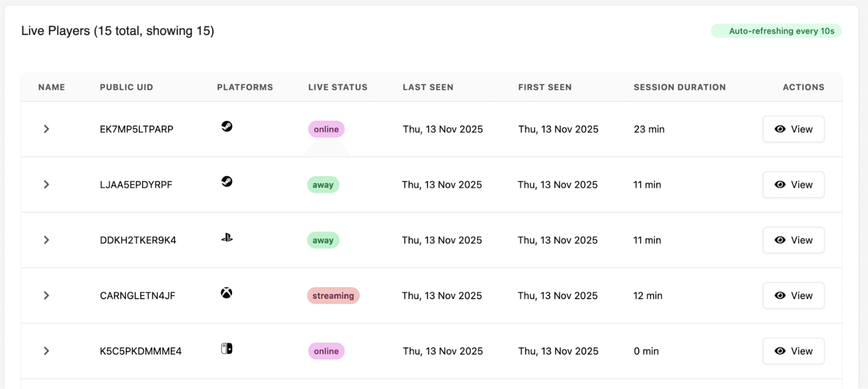Click Xbox icon for CARNGLETN4JF
Screen dimensions: 868x389
226,293
